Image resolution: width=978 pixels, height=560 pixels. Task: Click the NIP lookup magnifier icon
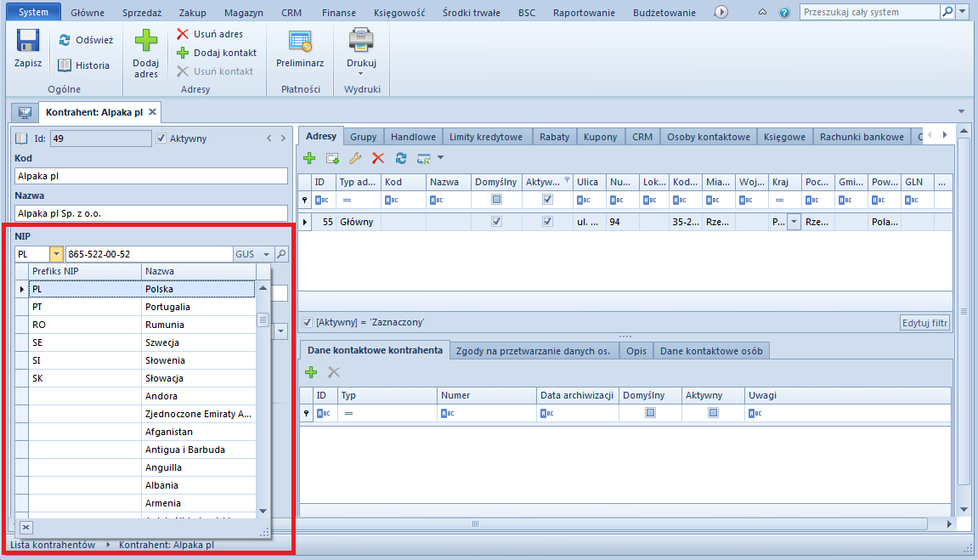[x=281, y=254]
